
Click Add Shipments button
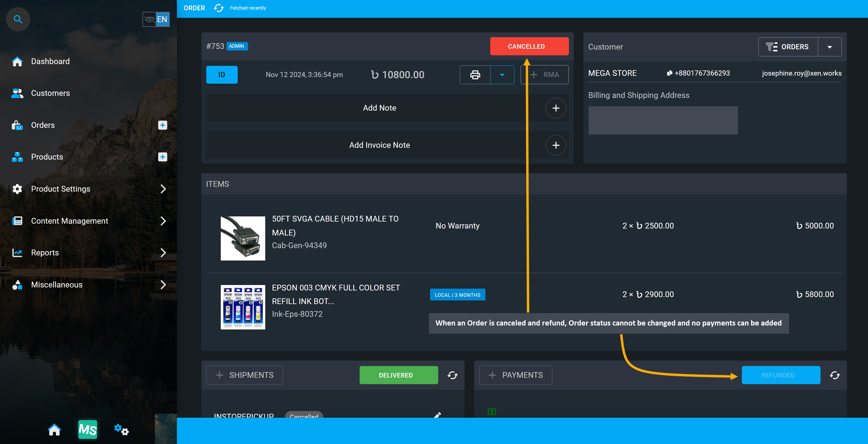point(245,375)
